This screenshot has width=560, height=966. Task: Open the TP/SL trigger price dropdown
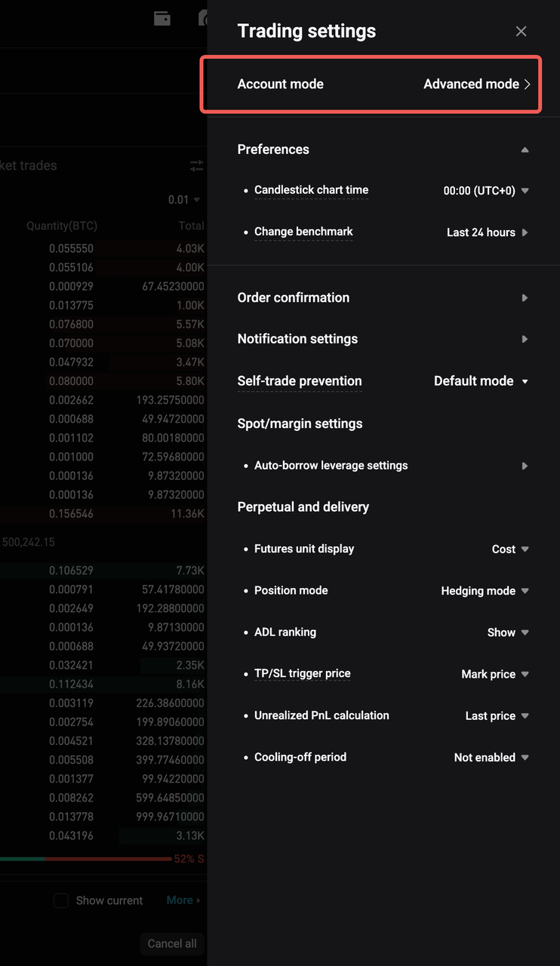pos(495,673)
